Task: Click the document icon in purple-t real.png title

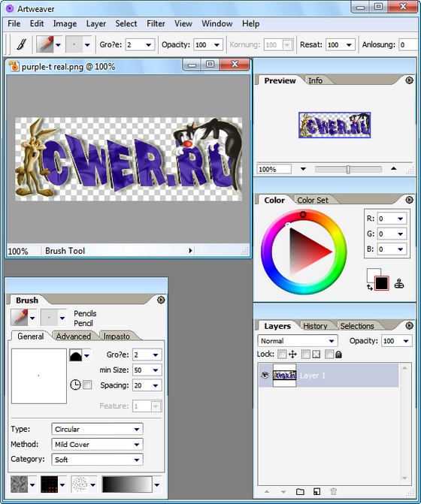Action: 14,66
